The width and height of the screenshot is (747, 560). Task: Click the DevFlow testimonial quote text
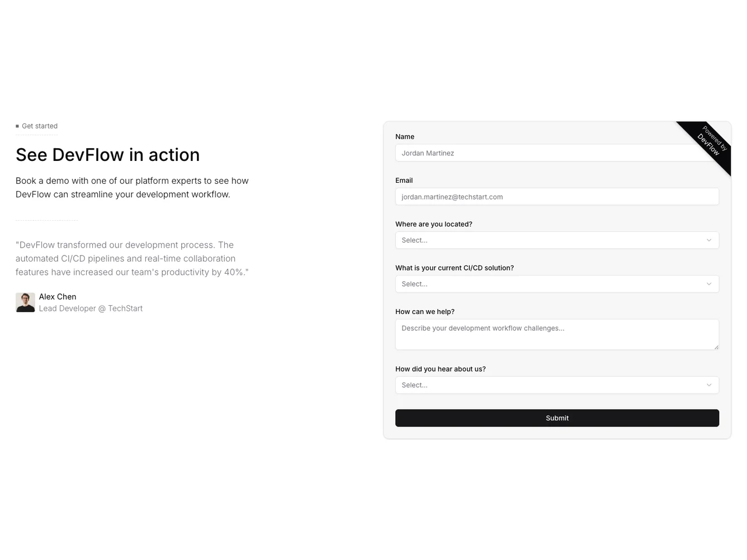click(132, 259)
